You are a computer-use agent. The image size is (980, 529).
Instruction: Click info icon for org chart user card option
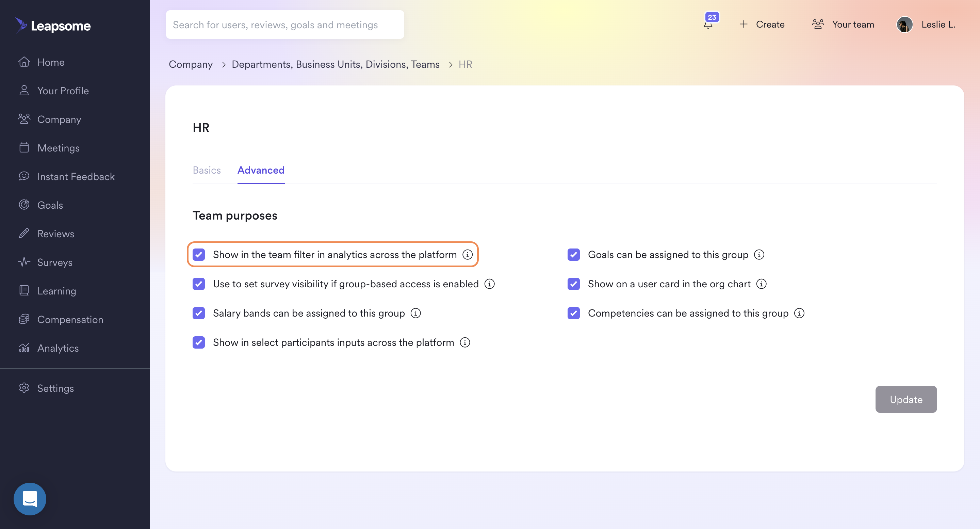point(761,284)
